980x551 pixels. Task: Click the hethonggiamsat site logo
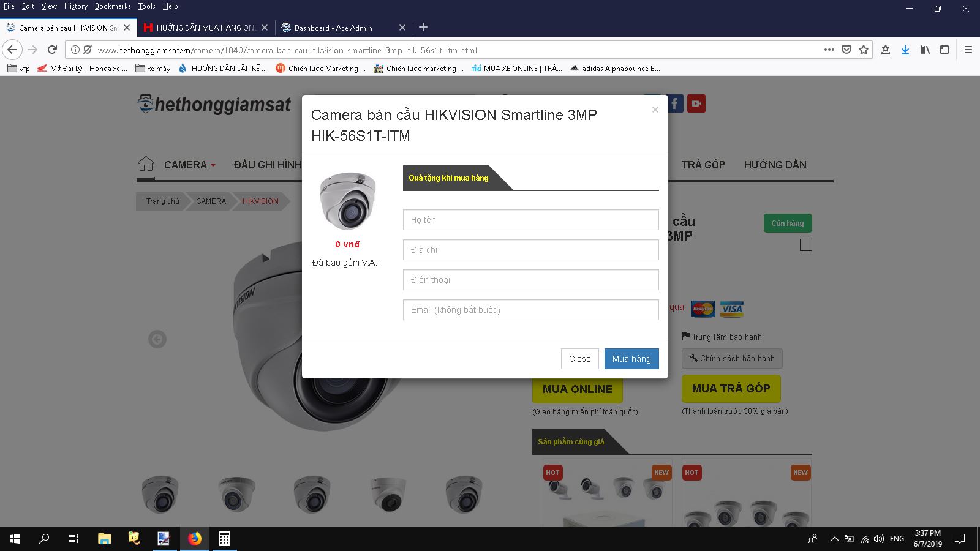tap(214, 105)
